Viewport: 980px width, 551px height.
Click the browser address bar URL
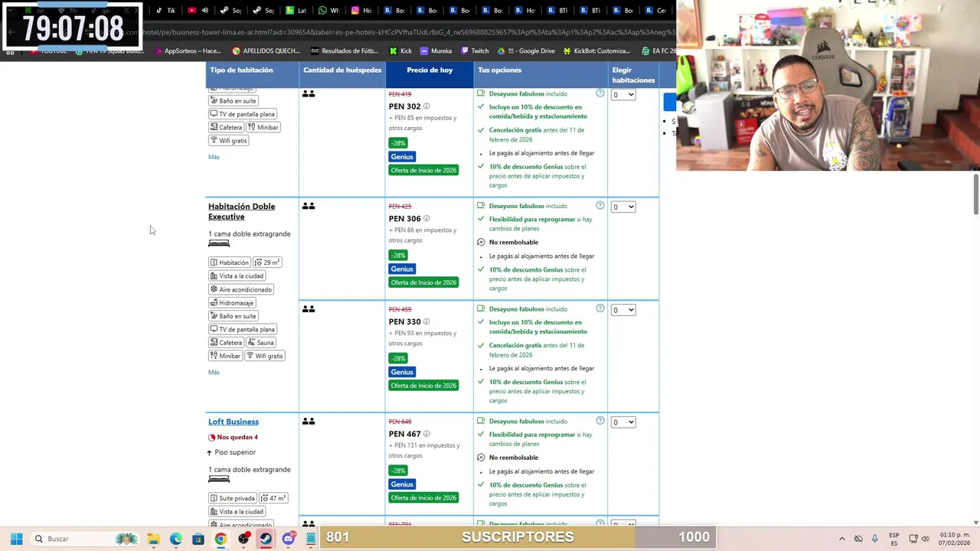(398, 32)
